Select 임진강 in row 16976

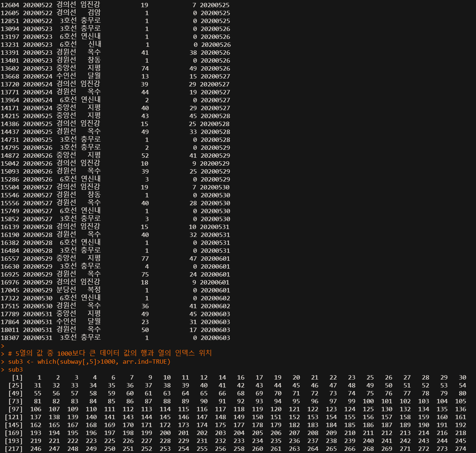[x=90, y=282]
